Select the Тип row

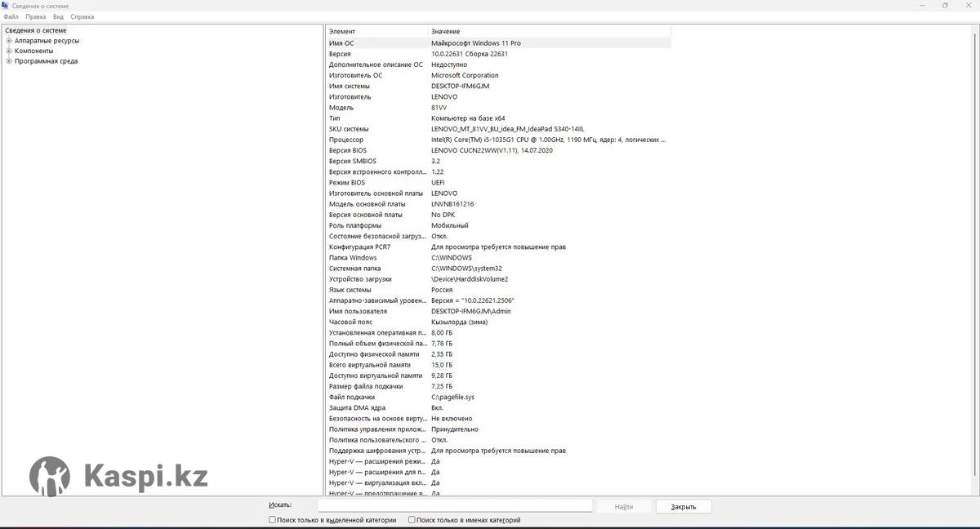498,118
